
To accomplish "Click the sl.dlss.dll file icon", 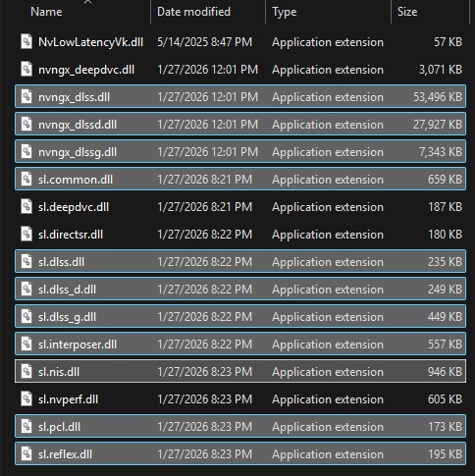I will click(x=26, y=262).
